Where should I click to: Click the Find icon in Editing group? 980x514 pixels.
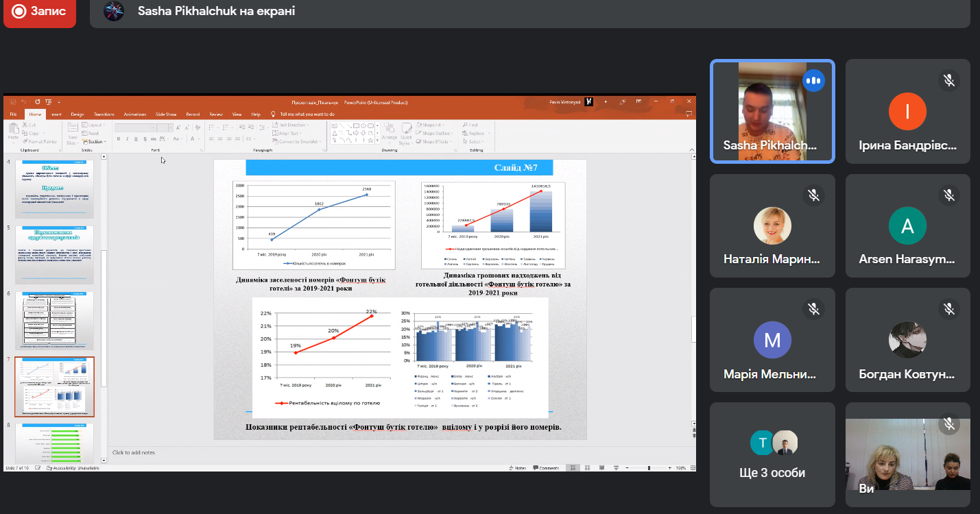tap(470, 125)
